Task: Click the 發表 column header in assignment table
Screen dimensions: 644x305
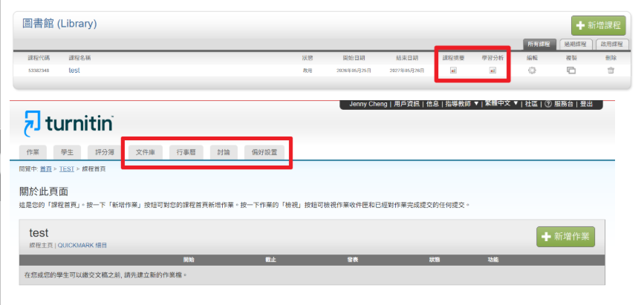Action: (x=352, y=260)
